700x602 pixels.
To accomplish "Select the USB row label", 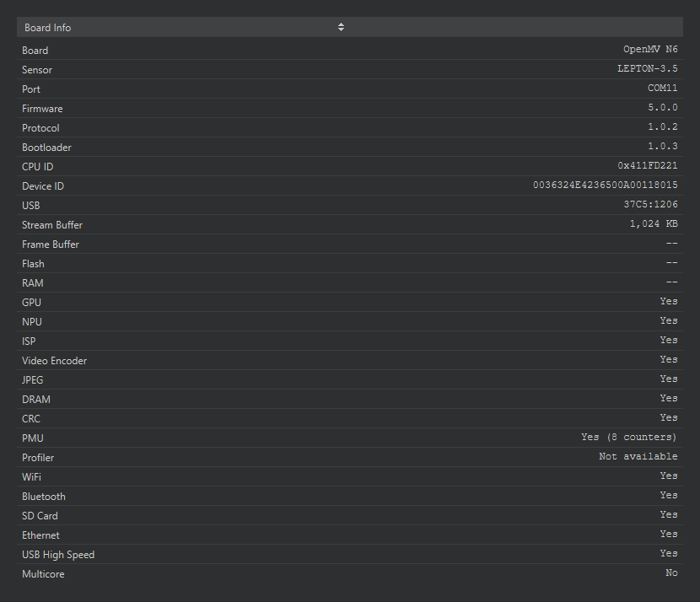I will pyautogui.click(x=31, y=206).
